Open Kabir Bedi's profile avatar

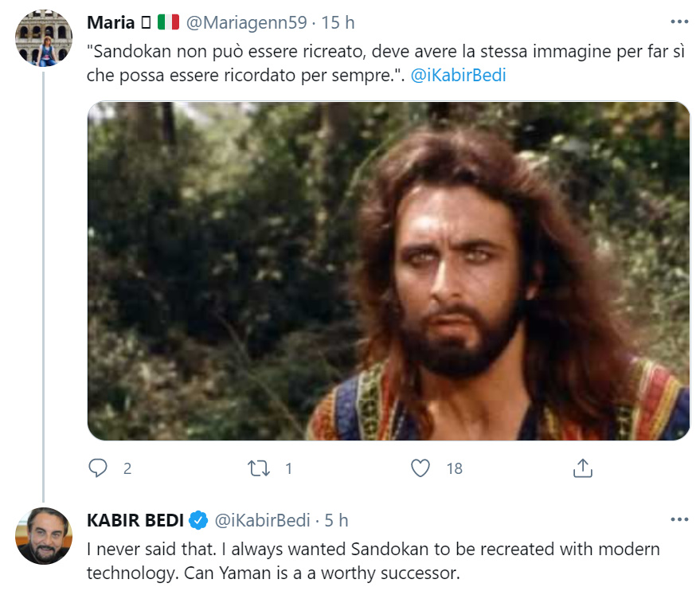(x=44, y=536)
